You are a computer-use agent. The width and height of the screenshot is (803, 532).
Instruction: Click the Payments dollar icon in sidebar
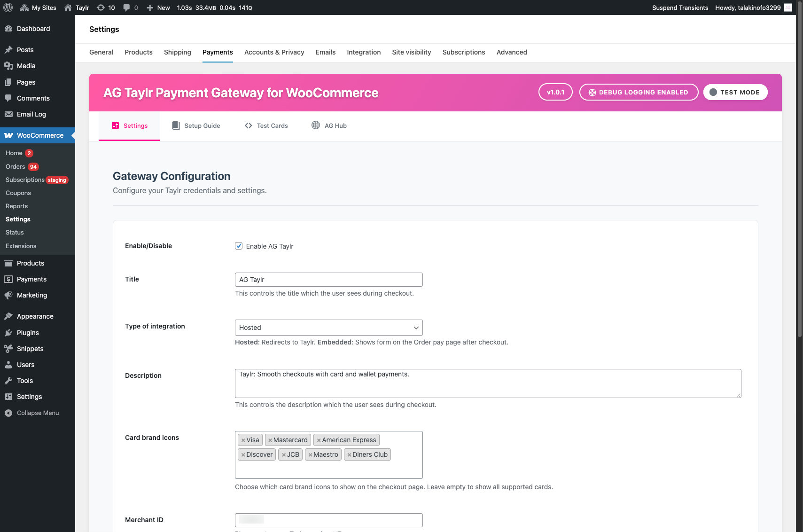click(8, 279)
